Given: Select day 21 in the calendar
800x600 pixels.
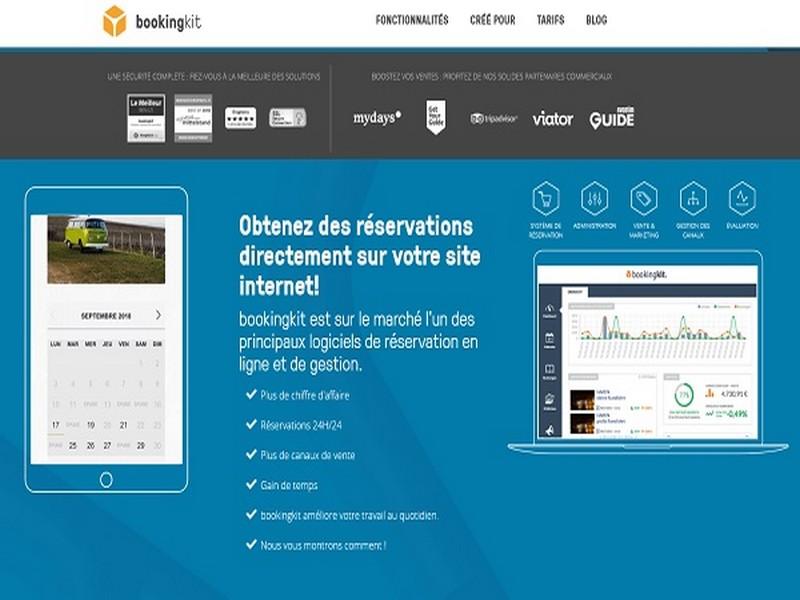Looking at the screenshot, I should pos(123,425).
